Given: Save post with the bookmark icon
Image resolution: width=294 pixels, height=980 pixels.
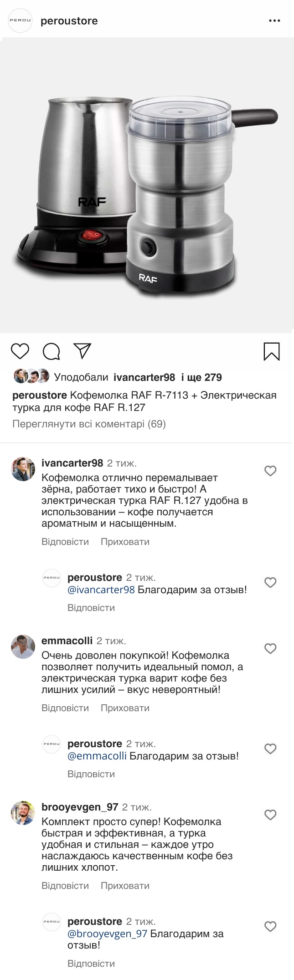Looking at the screenshot, I should tap(272, 352).
